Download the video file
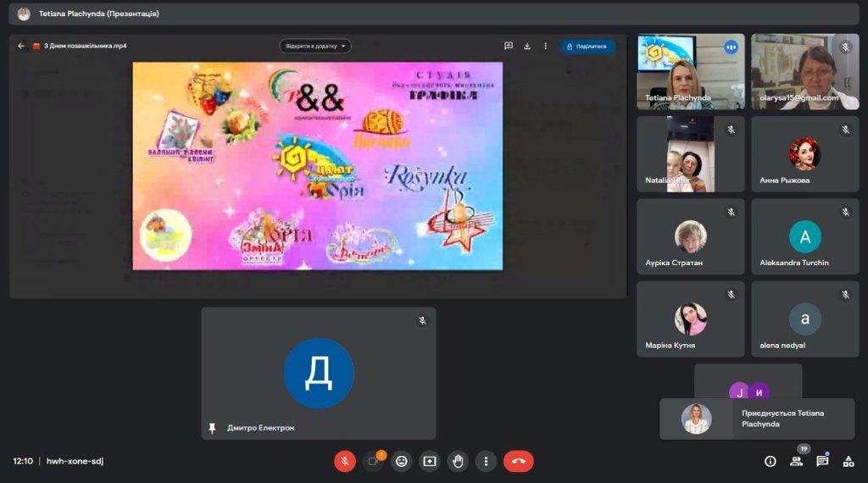This screenshot has width=868, height=483. 526,46
